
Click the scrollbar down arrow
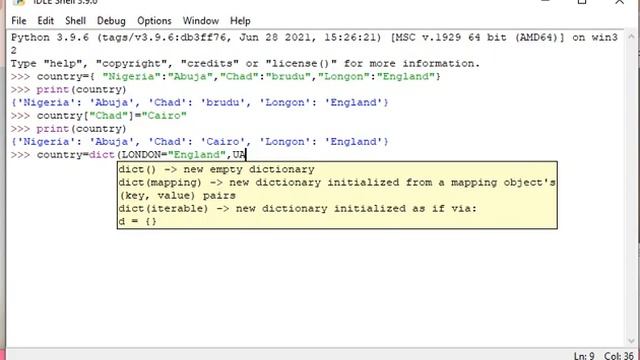point(631,340)
